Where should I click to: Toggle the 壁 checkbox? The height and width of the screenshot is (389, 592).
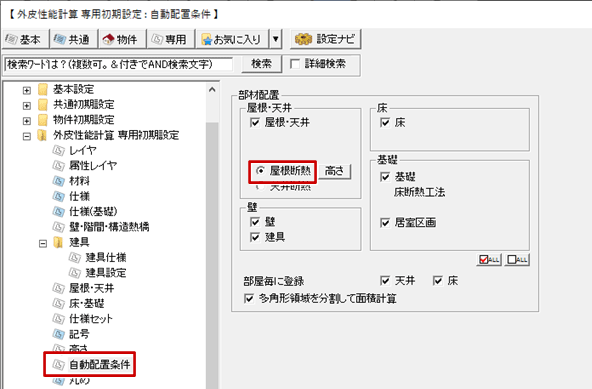[x=255, y=222]
